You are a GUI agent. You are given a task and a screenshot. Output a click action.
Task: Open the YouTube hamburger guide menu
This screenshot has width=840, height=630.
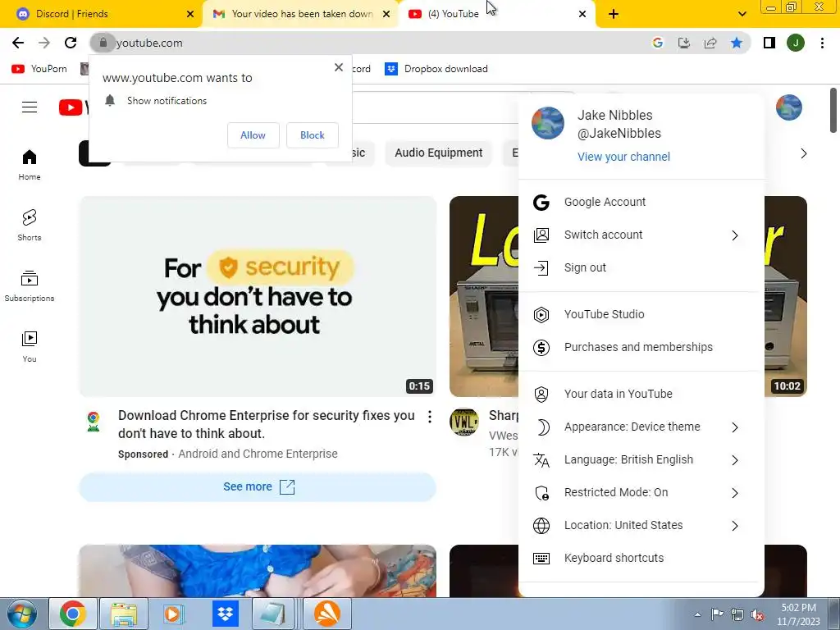click(30, 107)
